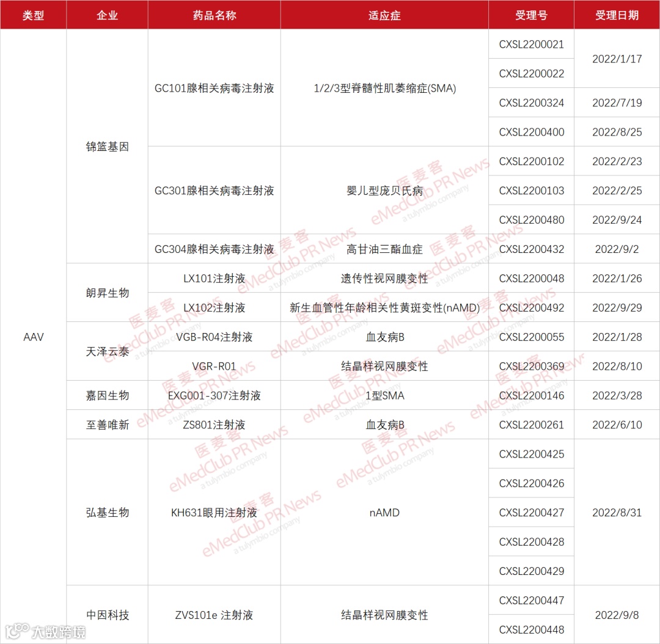Click date cell 2022/8/25

pyautogui.click(x=617, y=132)
